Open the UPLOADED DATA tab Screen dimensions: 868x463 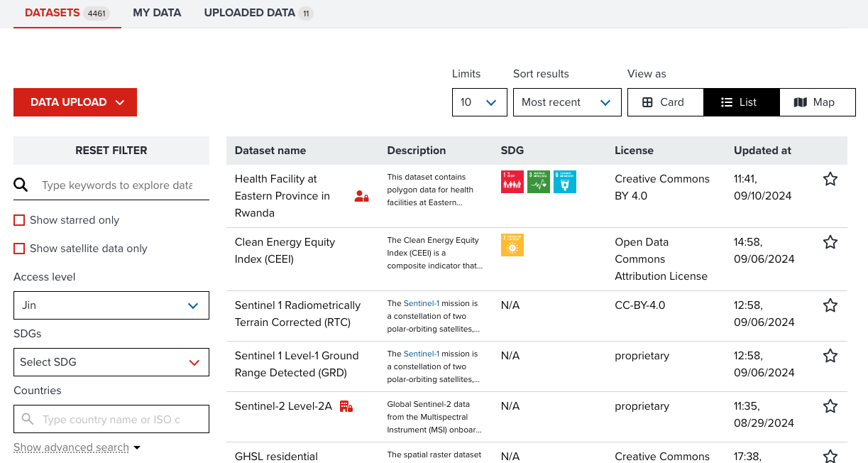click(x=250, y=13)
